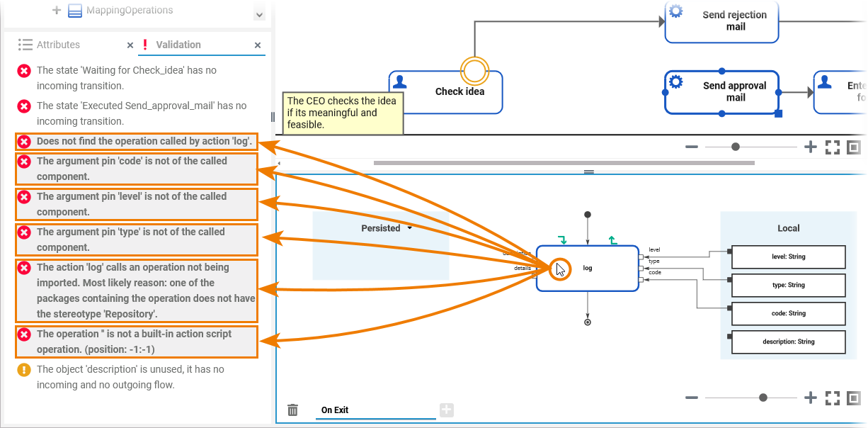Click the gear icon on Send approval mail
The height and width of the screenshot is (428, 868).
(x=676, y=82)
